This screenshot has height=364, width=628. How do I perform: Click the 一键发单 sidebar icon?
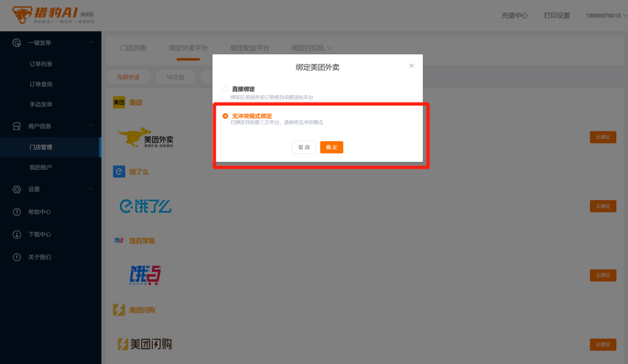tap(16, 43)
